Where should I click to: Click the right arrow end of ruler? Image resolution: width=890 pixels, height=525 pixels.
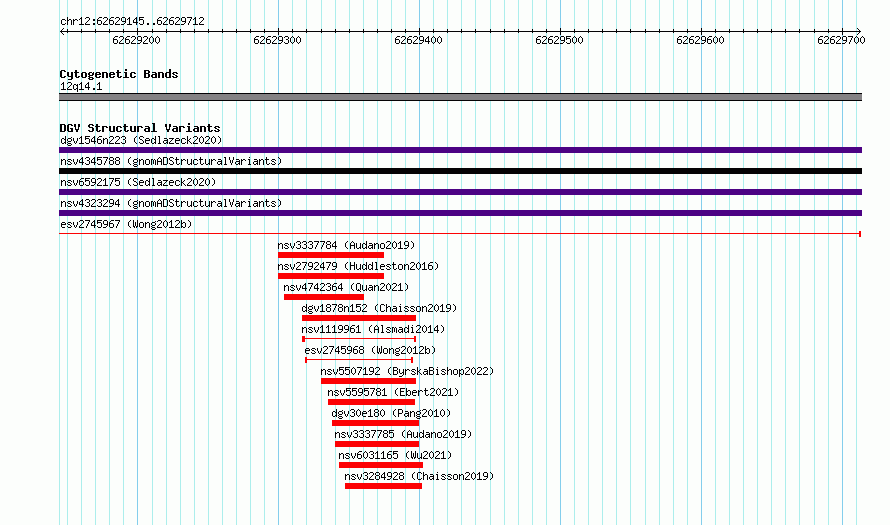click(x=859, y=31)
